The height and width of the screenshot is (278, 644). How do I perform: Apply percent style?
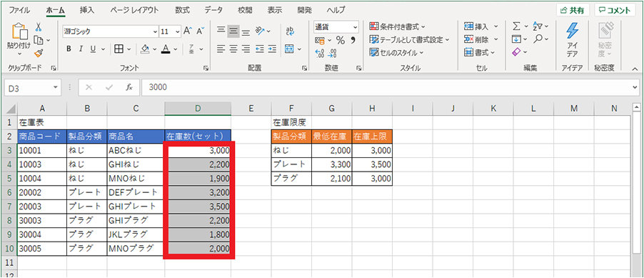pos(341,40)
